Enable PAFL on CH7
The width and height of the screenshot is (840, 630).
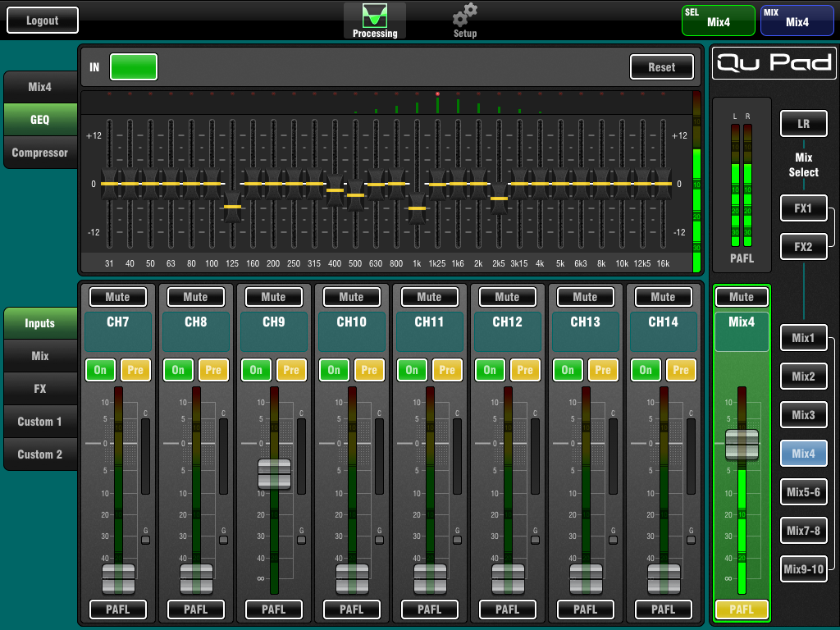118,609
